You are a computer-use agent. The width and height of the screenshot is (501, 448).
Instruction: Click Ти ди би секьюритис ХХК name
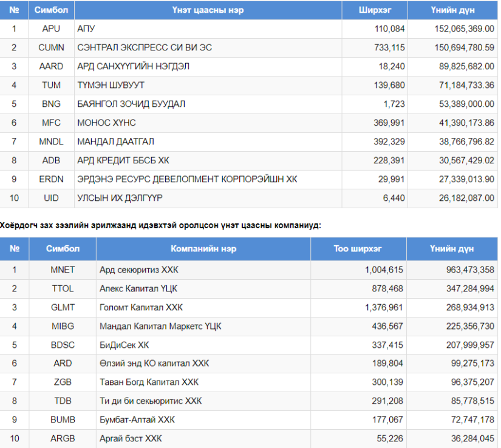click(x=151, y=401)
